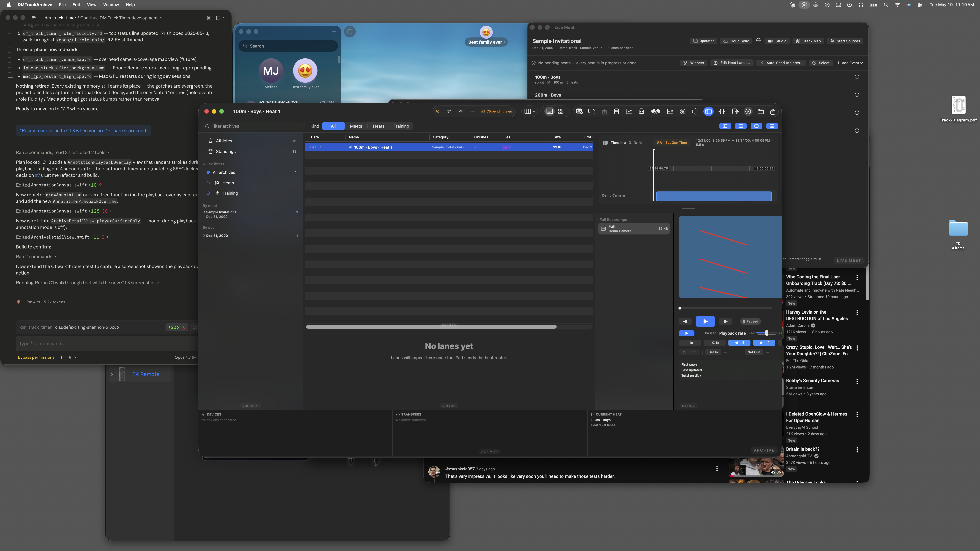This screenshot has height=551, width=980.
Task: Click the network nodes status icon
Action: (449, 111)
